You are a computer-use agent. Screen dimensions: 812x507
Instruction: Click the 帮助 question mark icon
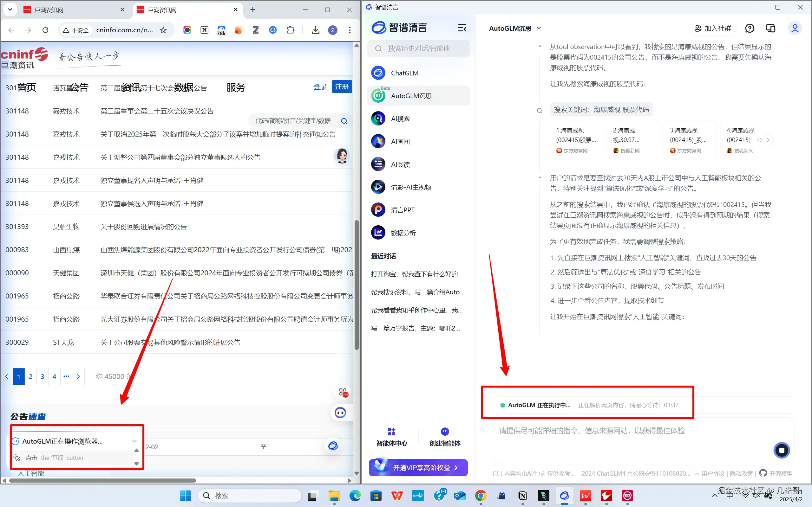click(750, 28)
